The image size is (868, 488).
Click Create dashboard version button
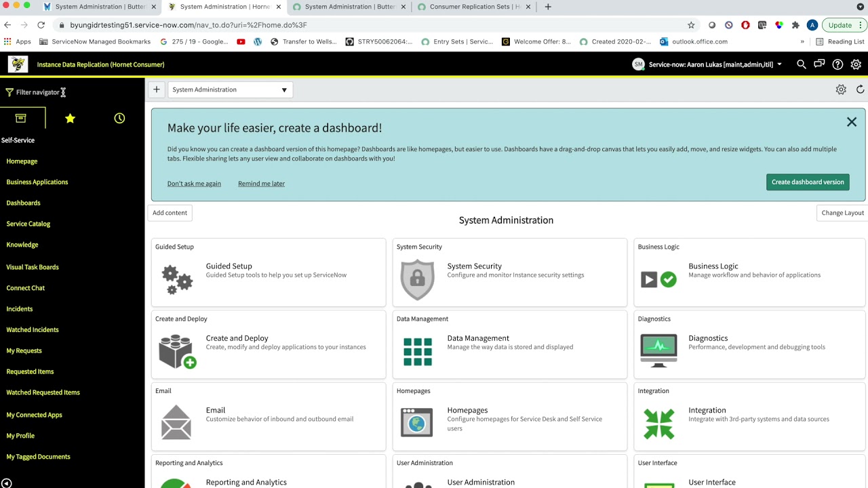pyautogui.click(x=808, y=182)
